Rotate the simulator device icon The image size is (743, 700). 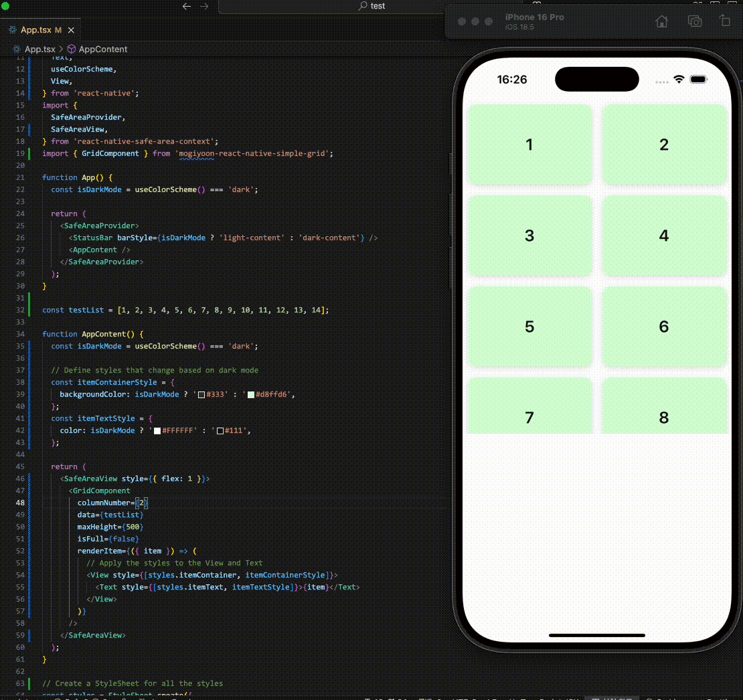pyautogui.click(x=725, y=21)
